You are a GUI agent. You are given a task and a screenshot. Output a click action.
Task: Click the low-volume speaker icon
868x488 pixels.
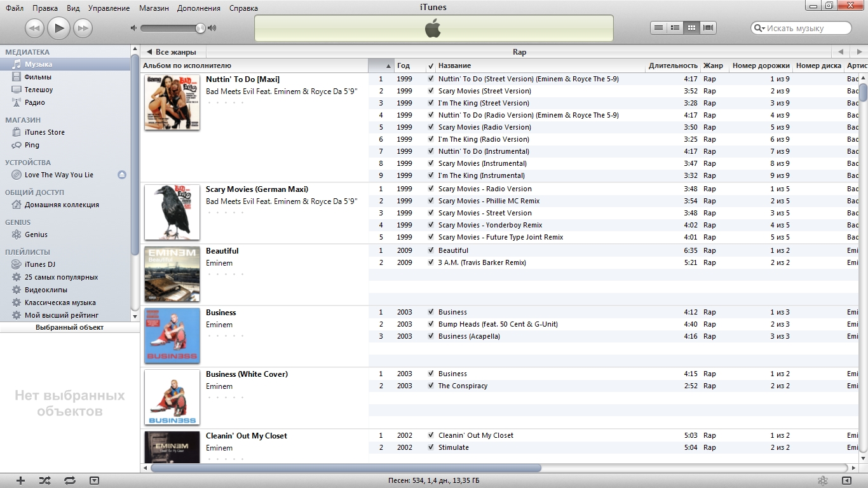pos(133,28)
